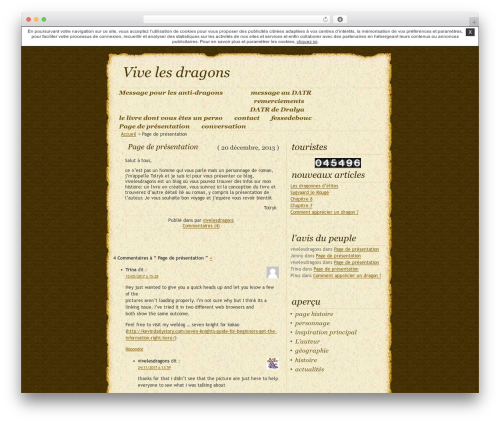Open 'actualités' in aperçu list
500x423 pixels.
(x=309, y=369)
